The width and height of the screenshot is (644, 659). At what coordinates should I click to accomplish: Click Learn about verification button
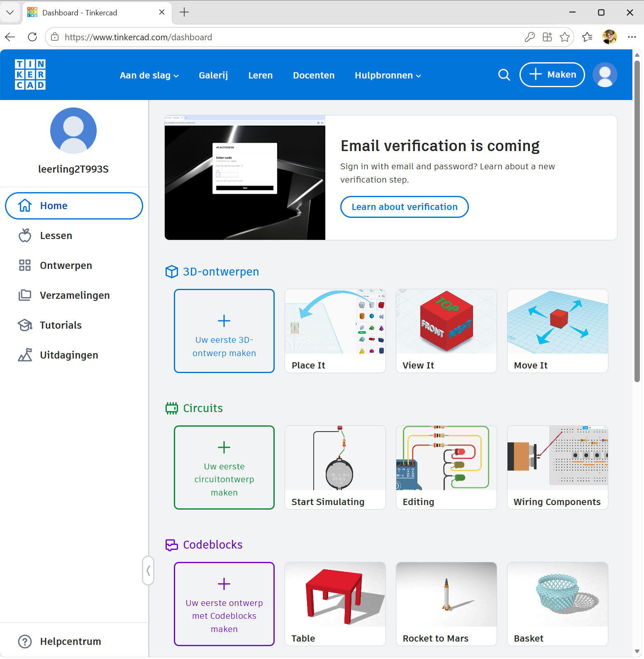coord(405,207)
